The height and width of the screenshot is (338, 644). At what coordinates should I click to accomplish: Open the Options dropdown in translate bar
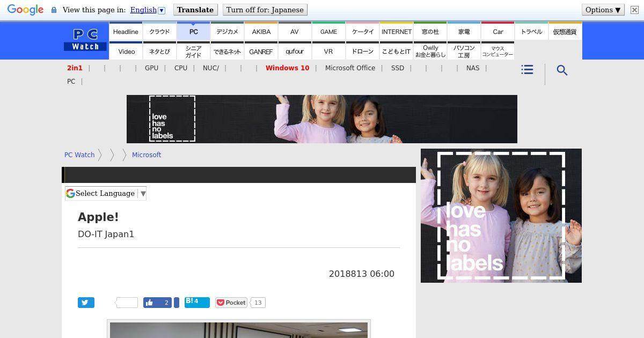[x=603, y=10]
